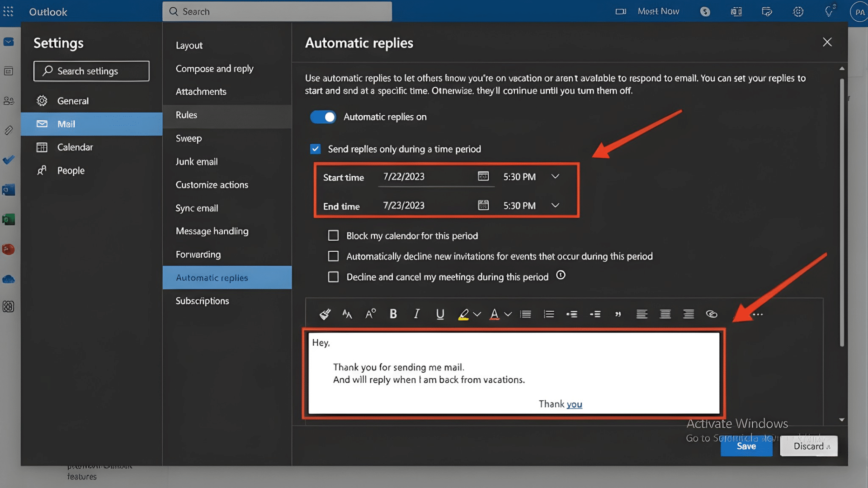Click inside the Search settings field
Screen dimensions: 868x488
(x=91, y=71)
